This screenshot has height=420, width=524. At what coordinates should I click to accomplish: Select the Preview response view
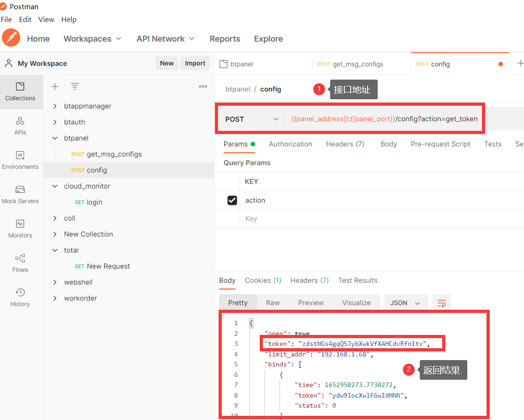pyautogui.click(x=311, y=303)
